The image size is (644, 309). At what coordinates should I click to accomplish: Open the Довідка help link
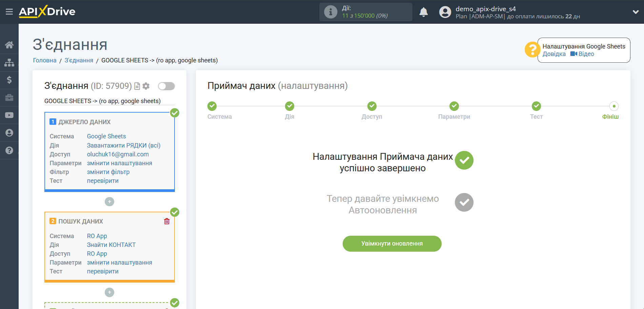point(554,54)
